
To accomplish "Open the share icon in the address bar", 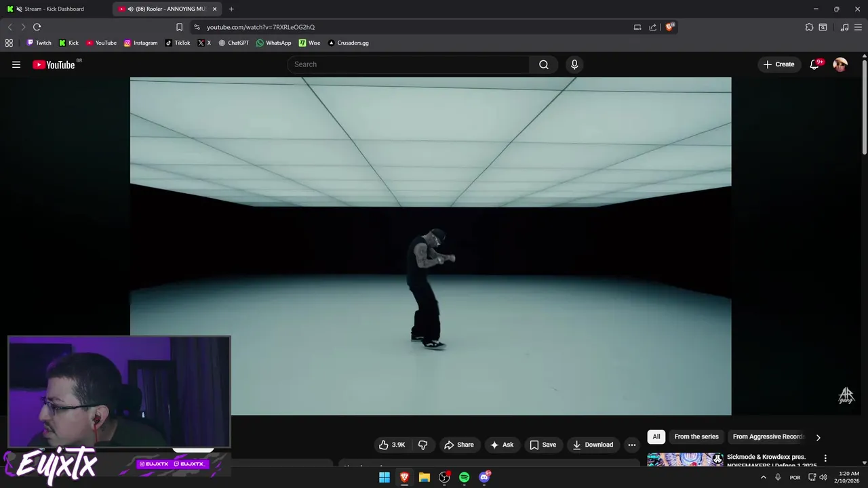I will coord(652,27).
